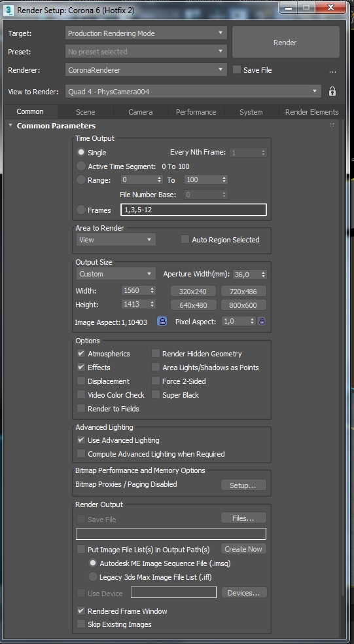This screenshot has height=644, width=354.
Task: Open the Target dropdown
Action: point(146,33)
